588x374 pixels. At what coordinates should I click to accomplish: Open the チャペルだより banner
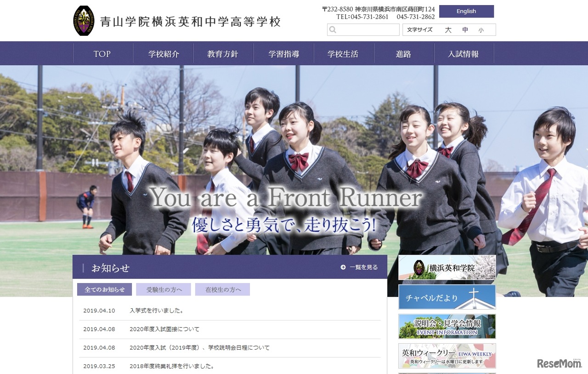447,298
